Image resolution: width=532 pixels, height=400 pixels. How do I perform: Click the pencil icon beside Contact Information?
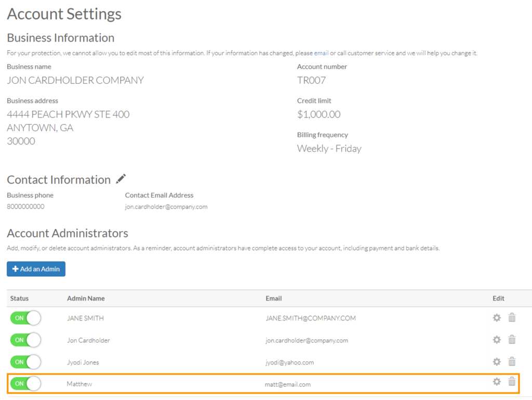121,179
